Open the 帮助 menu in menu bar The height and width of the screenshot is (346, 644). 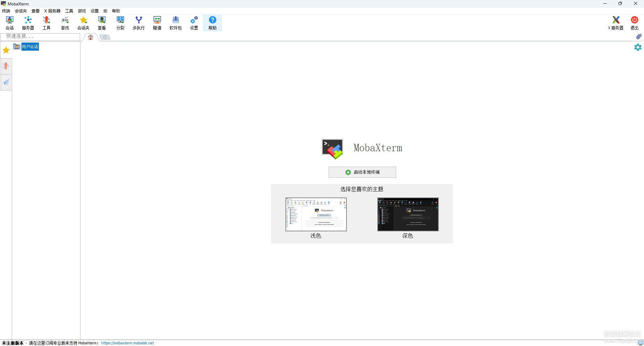(x=116, y=11)
